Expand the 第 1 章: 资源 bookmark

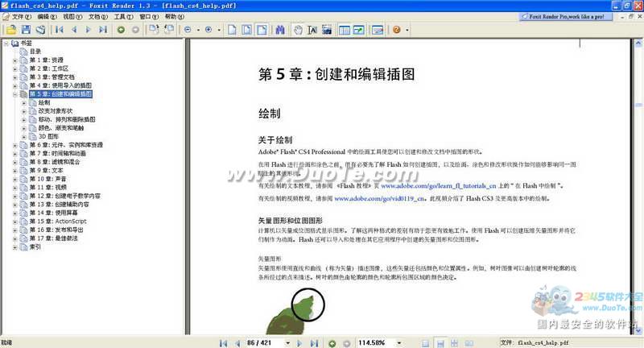[x=14, y=60]
